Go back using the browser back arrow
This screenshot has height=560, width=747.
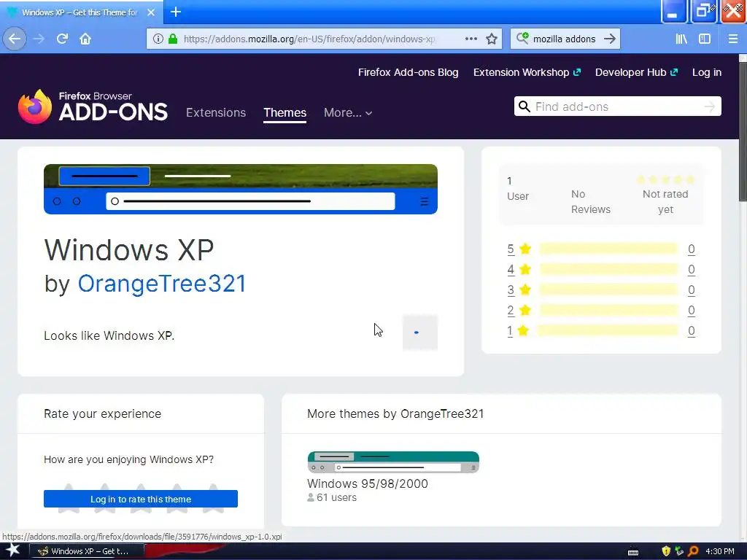tap(15, 39)
